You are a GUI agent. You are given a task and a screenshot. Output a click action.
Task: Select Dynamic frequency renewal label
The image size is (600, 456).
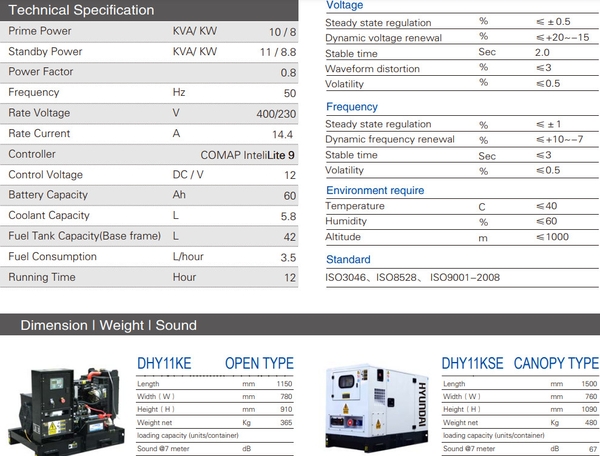coord(390,139)
